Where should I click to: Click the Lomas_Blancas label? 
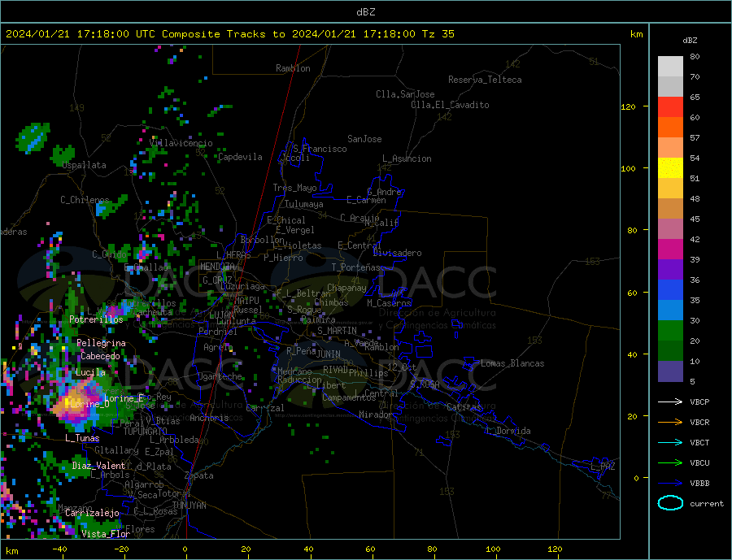(512, 363)
